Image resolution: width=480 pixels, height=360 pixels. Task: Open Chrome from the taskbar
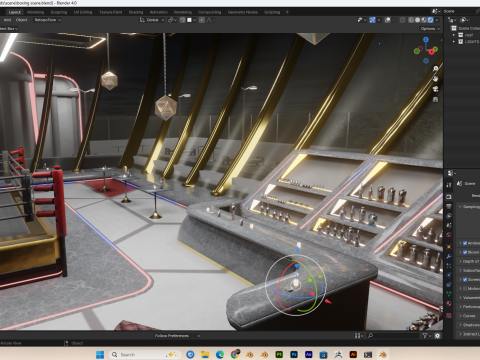235,354
